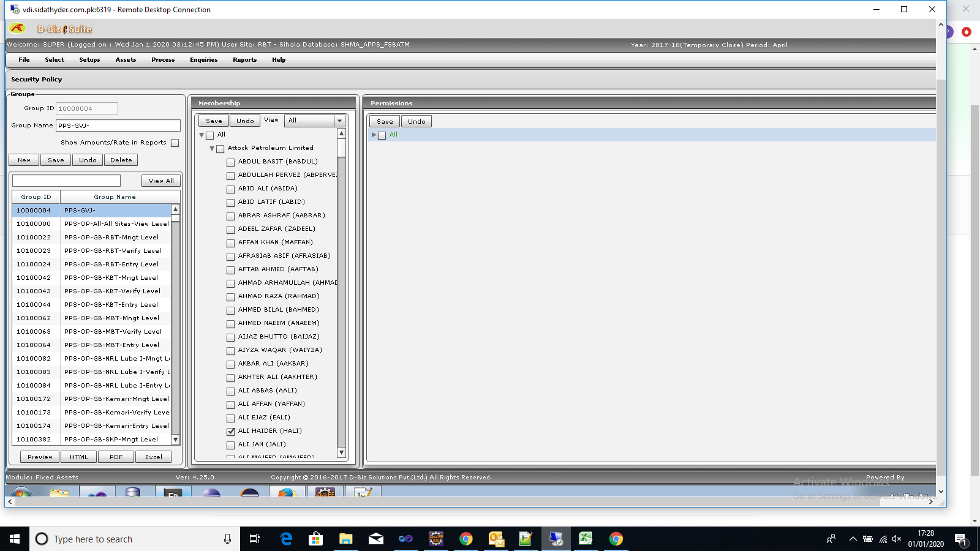The height and width of the screenshot is (551, 980).
Task: Open the View filter dropdown in Membership
Action: coord(339,121)
